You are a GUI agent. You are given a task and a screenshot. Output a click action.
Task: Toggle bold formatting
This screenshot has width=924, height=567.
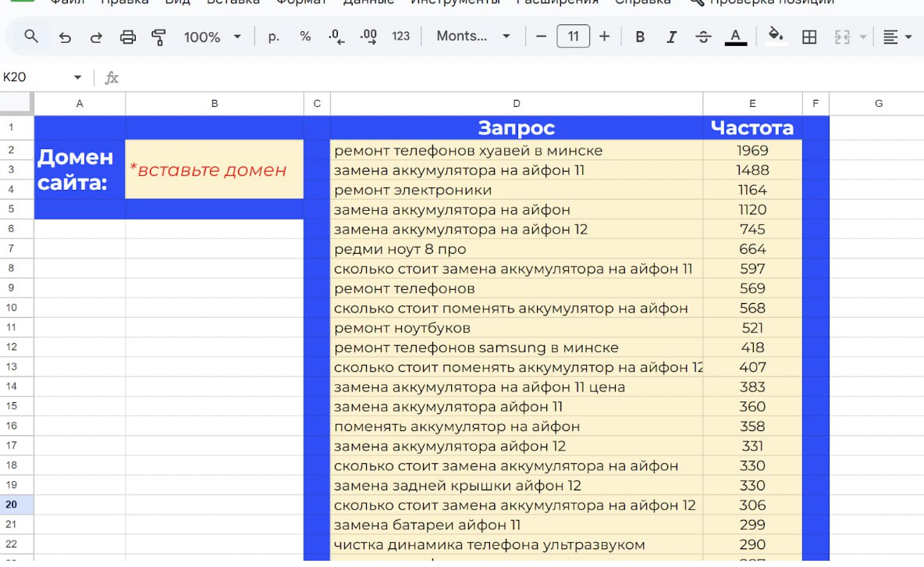click(x=639, y=37)
